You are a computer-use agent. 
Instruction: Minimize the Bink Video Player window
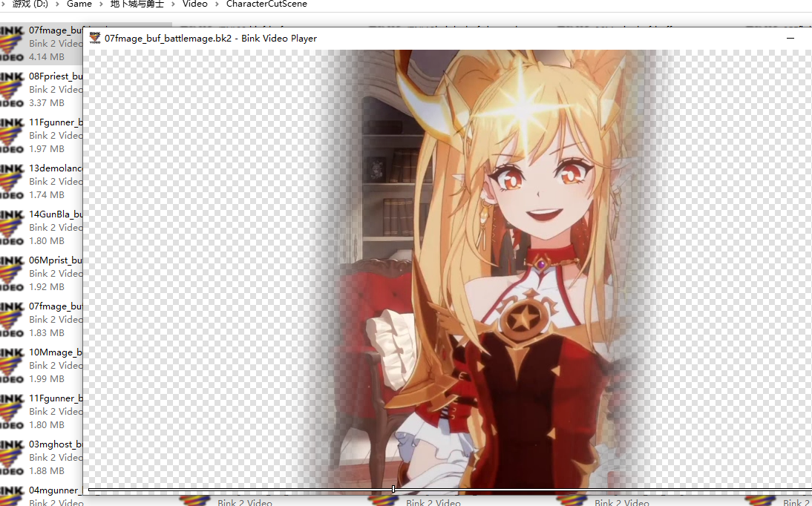791,38
